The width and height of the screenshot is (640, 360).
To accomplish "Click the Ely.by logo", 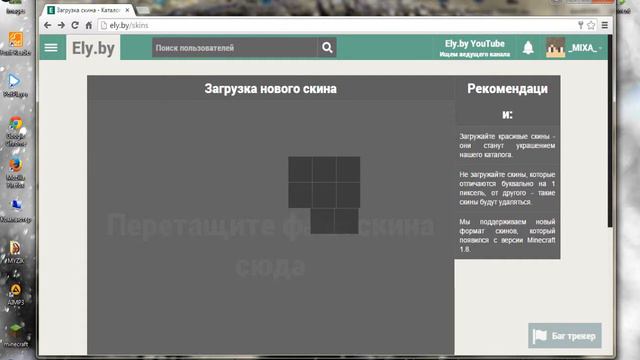I will point(93,48).
